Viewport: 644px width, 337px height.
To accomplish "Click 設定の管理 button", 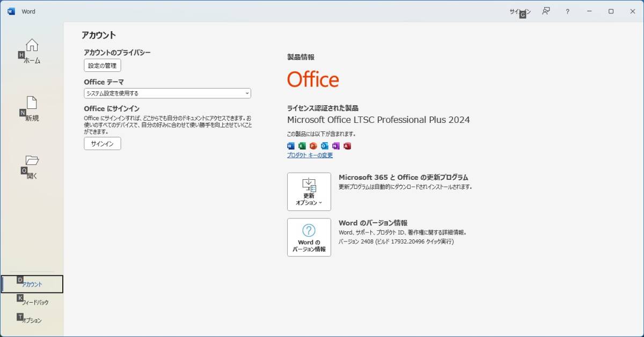I will tap(103, 65).
